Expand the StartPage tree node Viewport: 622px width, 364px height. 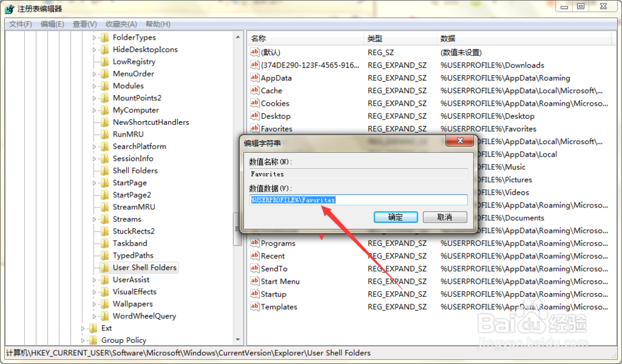(94, 183)
